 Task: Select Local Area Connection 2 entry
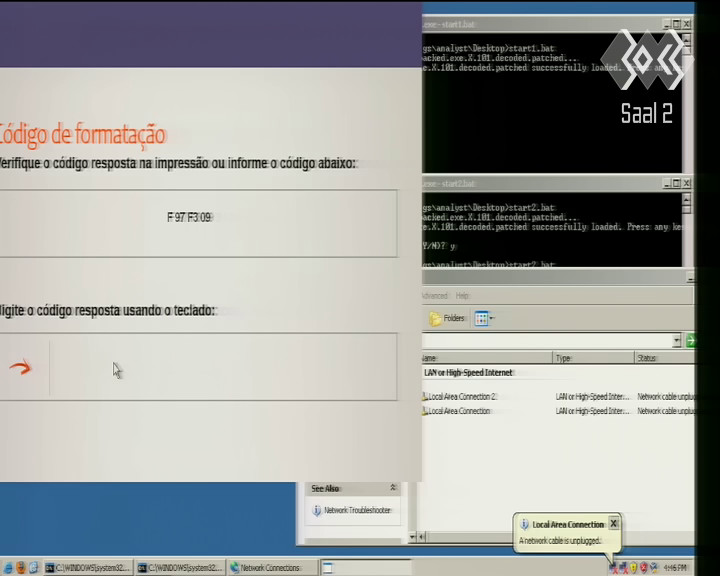[x=462, y=396]
